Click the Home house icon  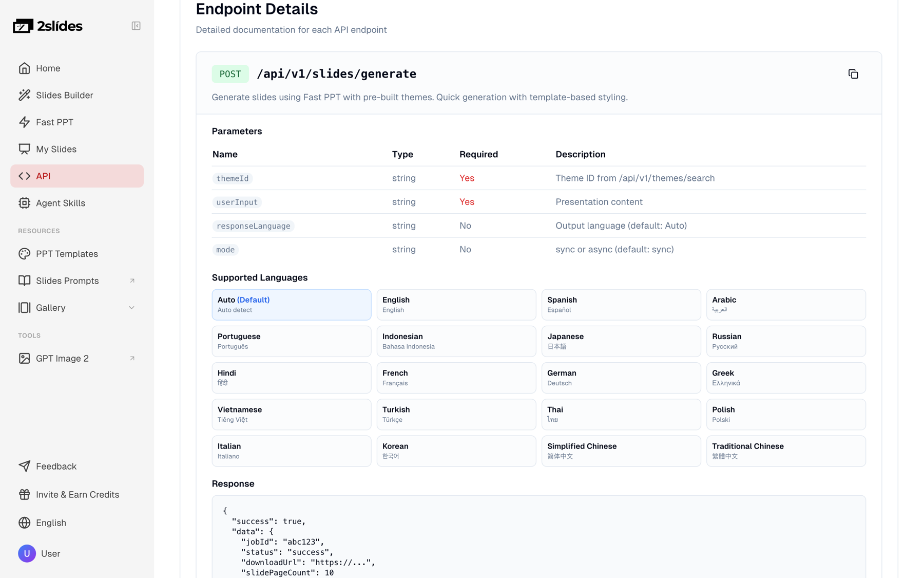click(24, 68)
